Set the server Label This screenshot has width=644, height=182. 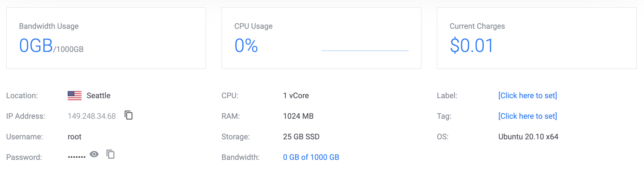pyautogui.click(x=528, y=96)
